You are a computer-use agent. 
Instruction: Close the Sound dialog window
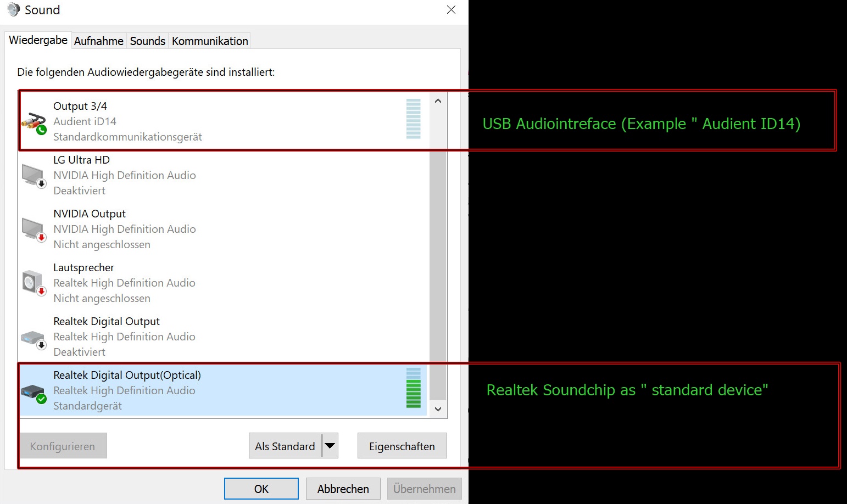[x=451, y=10]
